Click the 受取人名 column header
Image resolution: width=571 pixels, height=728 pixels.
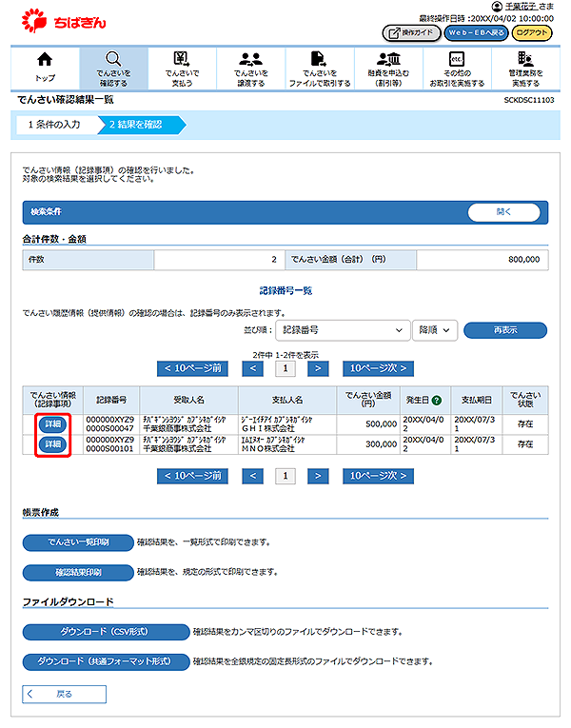pos(189,401)
